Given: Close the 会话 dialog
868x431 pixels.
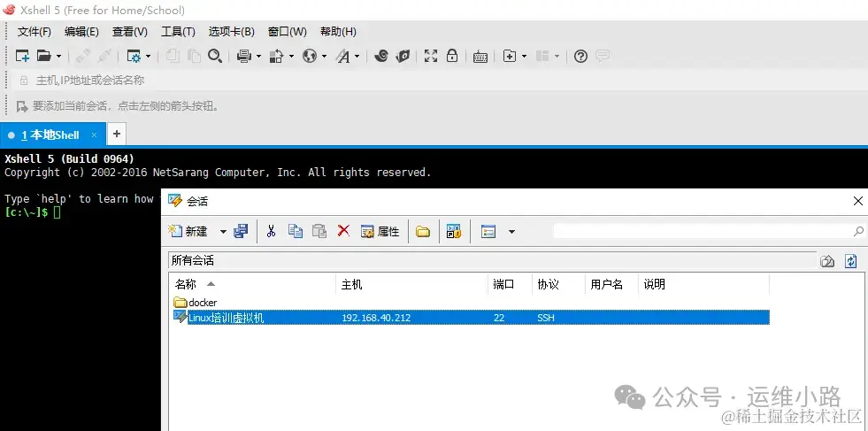Looking at the screenshot, I should coord(858,201).
